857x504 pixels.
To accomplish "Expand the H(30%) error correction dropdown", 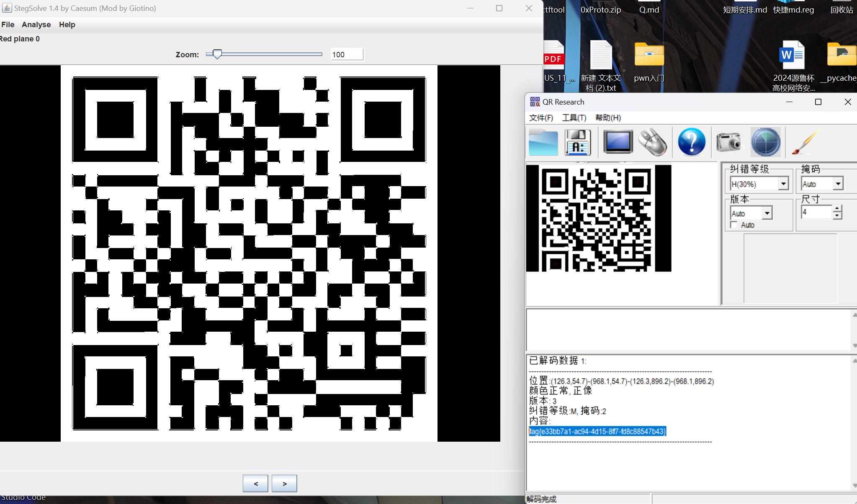I will point(783,184).
